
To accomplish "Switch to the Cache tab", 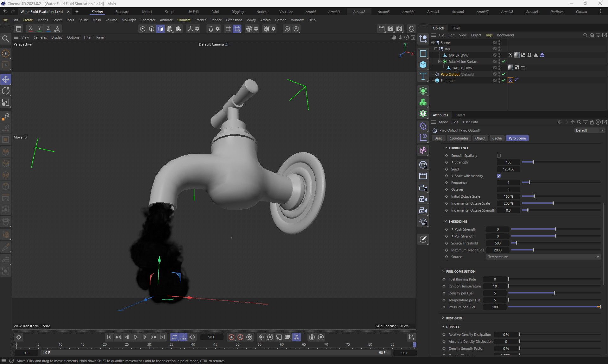I will pos(497,138).
